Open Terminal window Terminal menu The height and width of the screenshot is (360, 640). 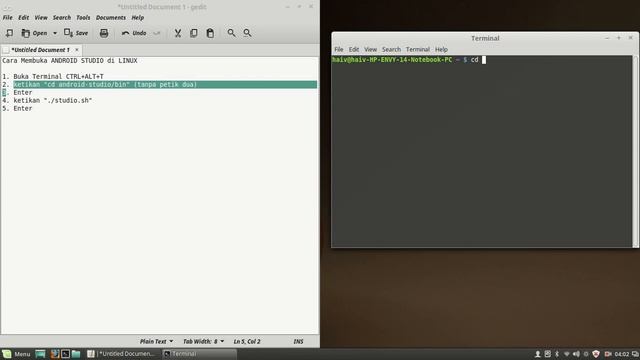point(418,49)
